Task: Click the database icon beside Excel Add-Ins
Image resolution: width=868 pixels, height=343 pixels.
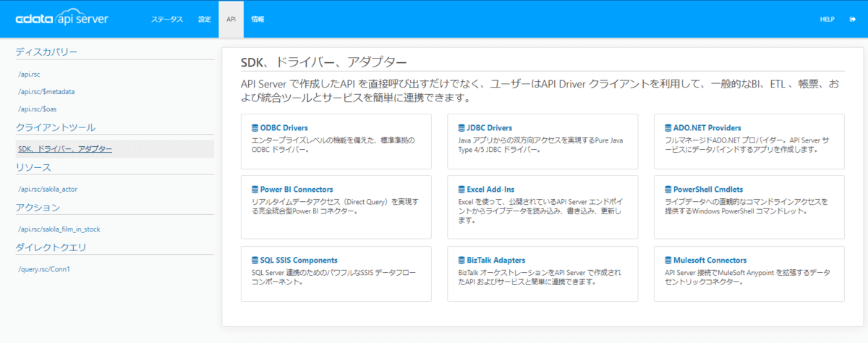Action: pyautogui.click(x=461, y=190)
